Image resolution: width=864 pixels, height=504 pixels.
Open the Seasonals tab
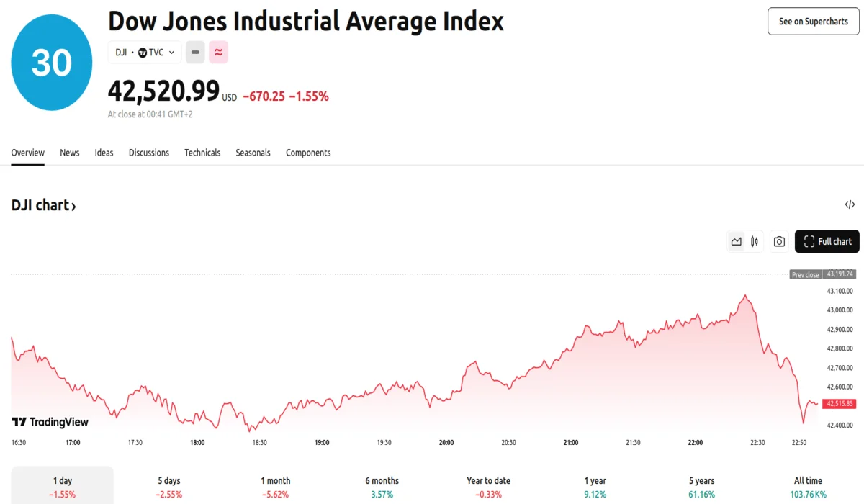tap(253, 153)
